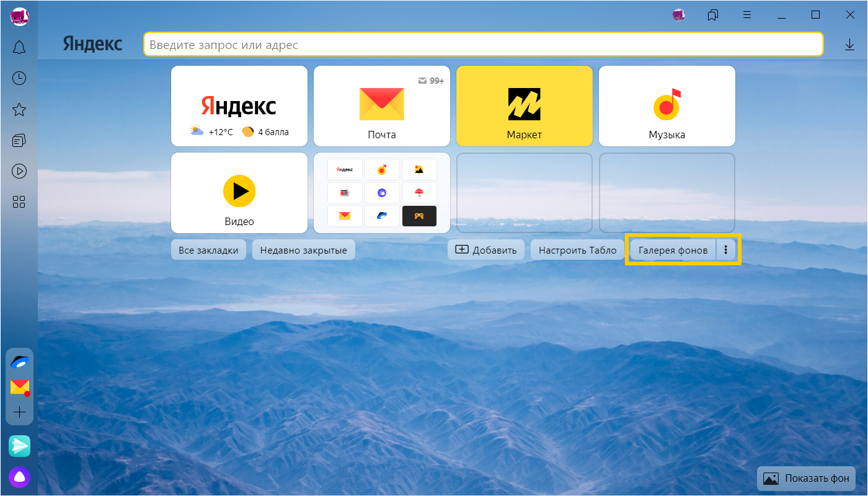
Task: Open the tabs list icon in sidebar
Action: click(x=19, y=141)
